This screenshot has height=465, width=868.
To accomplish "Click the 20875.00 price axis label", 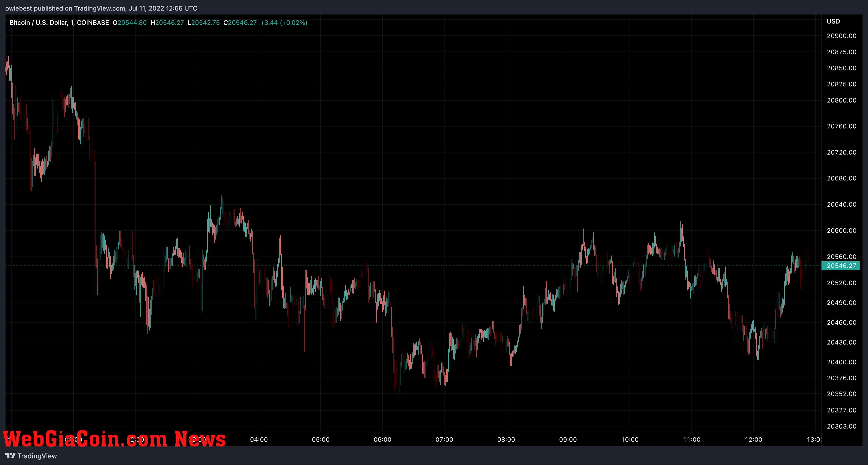I will point(841,52).
